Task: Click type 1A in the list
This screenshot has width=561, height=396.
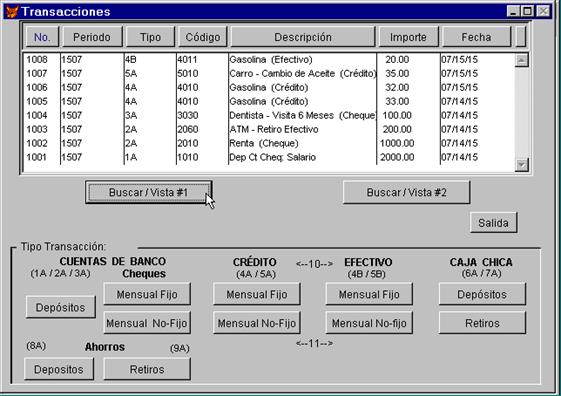Action: tap(131, 157)
